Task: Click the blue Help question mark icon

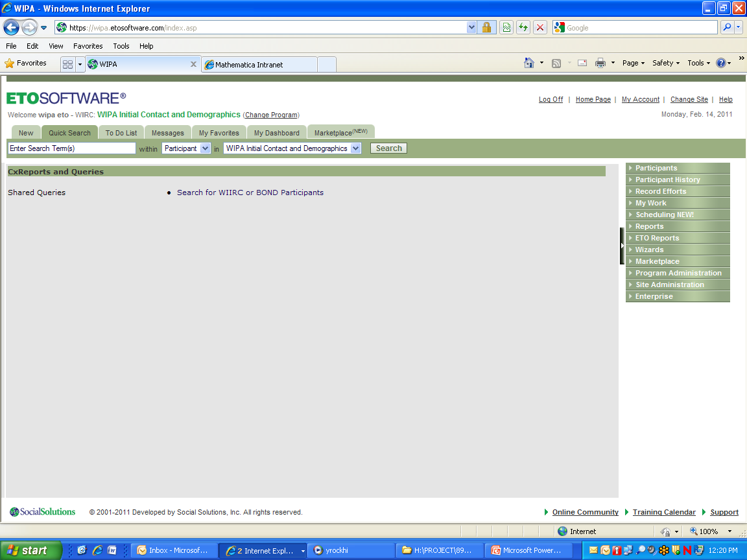Action: (721, 63)
